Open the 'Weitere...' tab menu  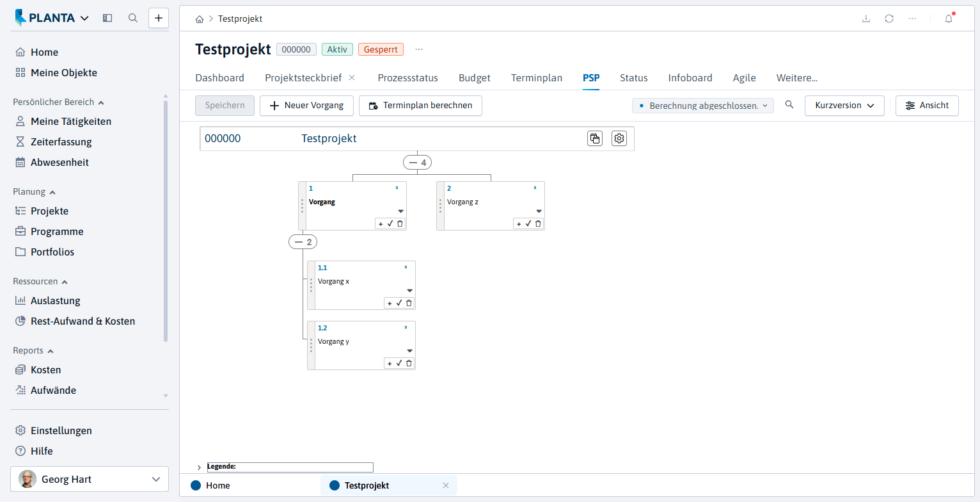pyautogui.click(x=797, y=78)
